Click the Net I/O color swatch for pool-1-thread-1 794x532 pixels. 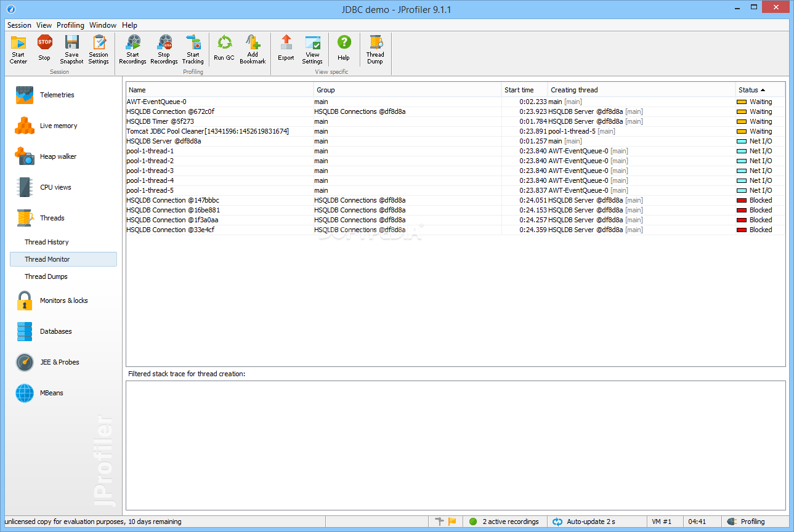point(742,151)
